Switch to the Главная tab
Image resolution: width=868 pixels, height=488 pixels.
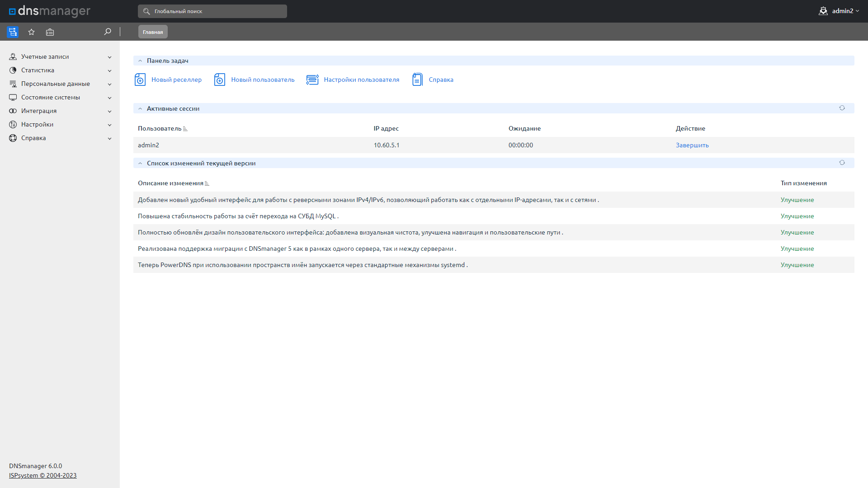point(153,32)
